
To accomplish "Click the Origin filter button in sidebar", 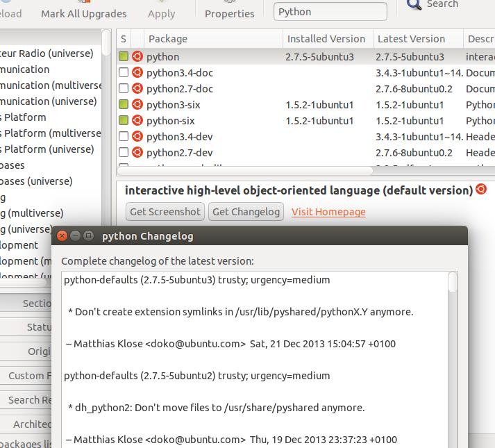I will click(x=26, y=351).
